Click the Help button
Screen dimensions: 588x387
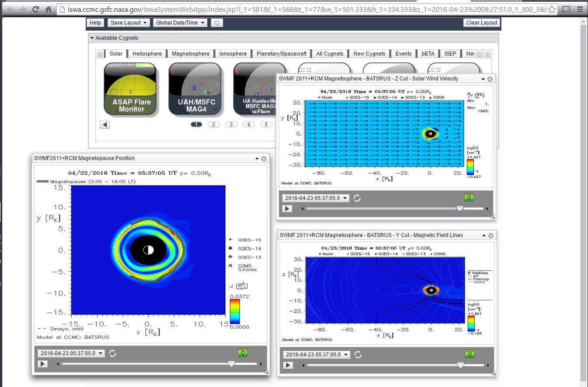click(x=95, y=23)
